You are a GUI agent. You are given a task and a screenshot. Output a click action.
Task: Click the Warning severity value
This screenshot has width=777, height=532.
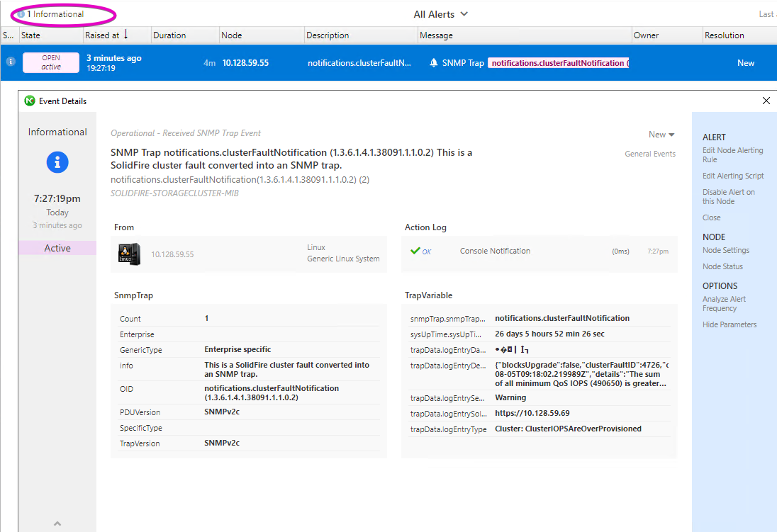[510, 397]
